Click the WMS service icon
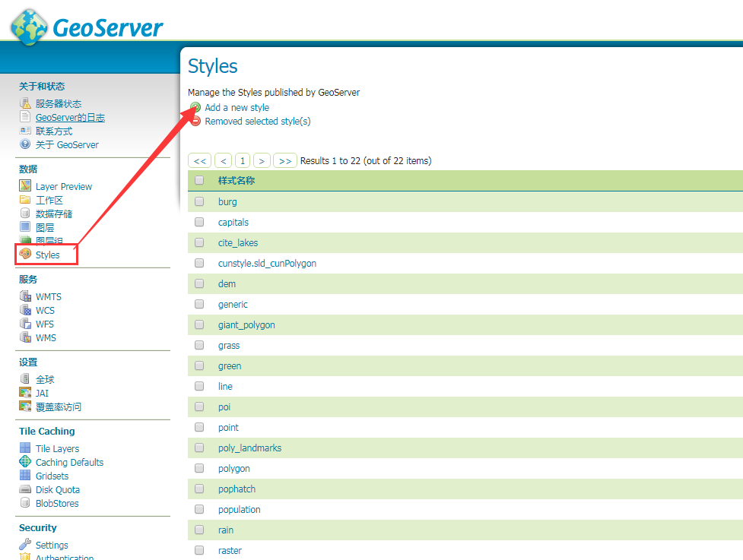This screenshot has height=560, width=743. pos(25,337)
